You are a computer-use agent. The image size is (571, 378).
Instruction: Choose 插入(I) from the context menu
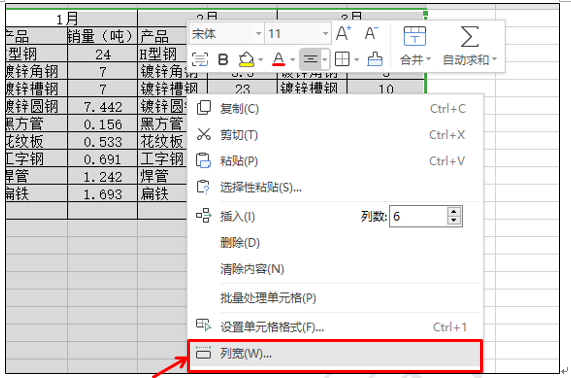pyautogui.click(x=237, y=217)
